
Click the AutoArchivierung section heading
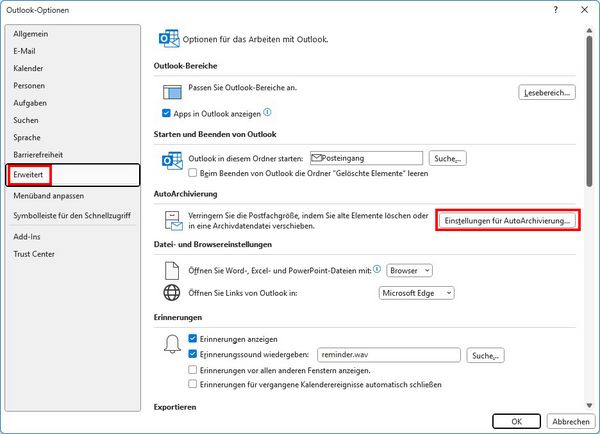(x=186, y=194)
